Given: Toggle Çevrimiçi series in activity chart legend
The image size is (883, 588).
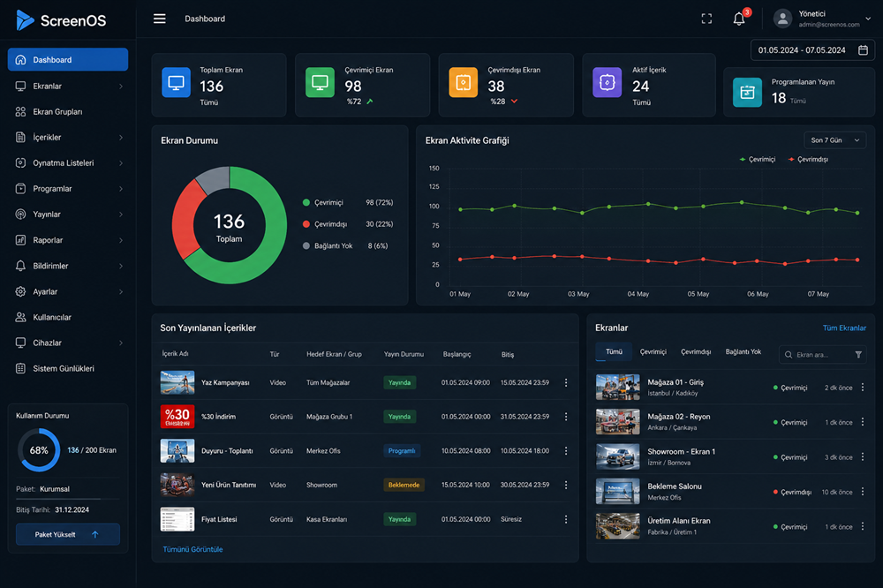Looking at the screenshot, I should [x=758, y=160].
